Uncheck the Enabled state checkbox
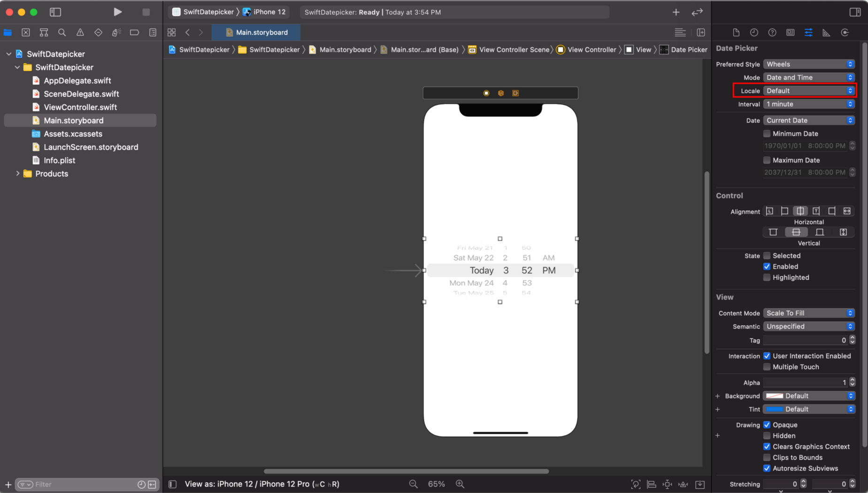868x493 pixels. point(767,266)
